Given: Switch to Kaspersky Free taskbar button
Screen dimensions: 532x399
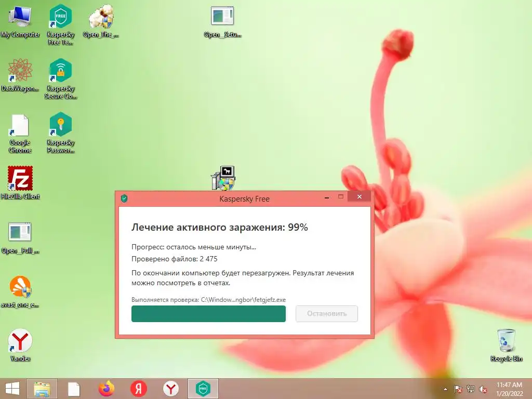Looking at the screenshot, I should click(203, 389).
